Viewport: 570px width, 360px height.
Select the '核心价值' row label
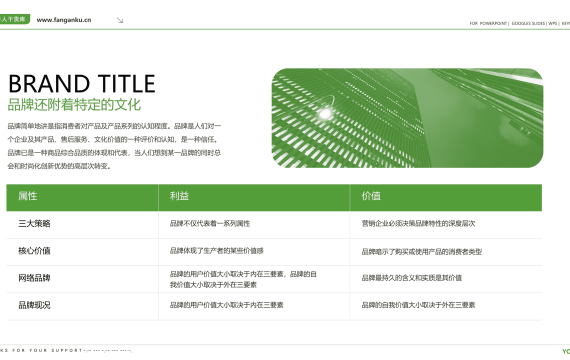34,251
